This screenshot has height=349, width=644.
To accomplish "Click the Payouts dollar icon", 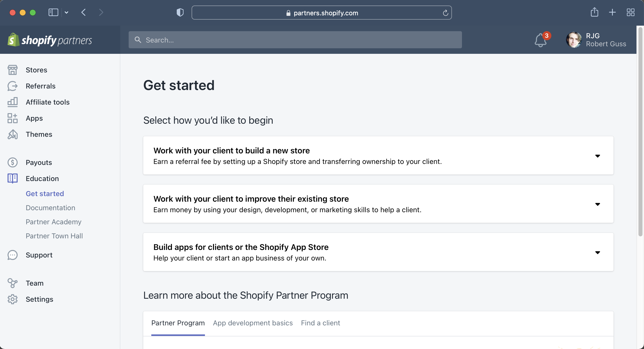I will click(12, 162).
